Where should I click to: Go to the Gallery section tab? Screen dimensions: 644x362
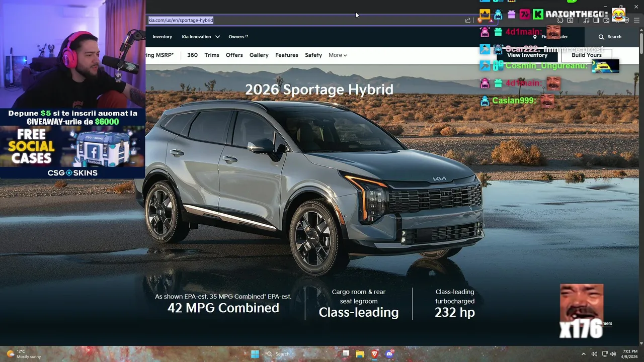click(259, 55)
